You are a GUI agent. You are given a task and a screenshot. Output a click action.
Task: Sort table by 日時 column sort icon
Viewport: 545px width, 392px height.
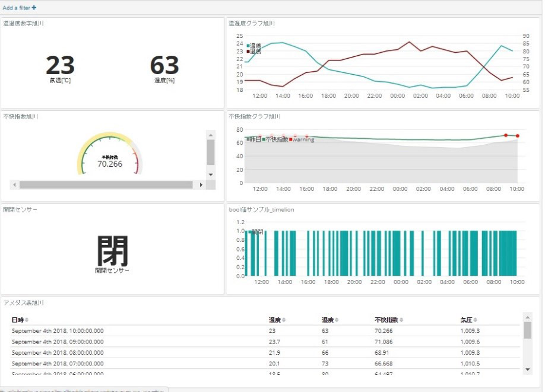(27, 320)
